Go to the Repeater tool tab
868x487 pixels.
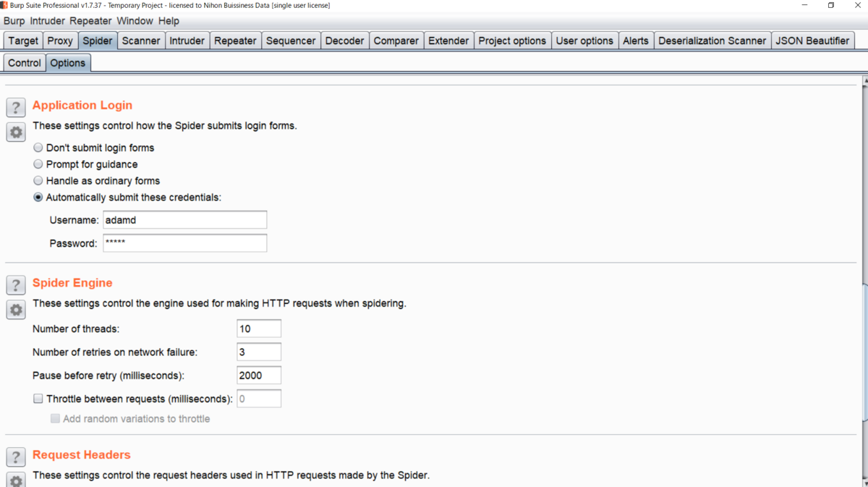235,41
